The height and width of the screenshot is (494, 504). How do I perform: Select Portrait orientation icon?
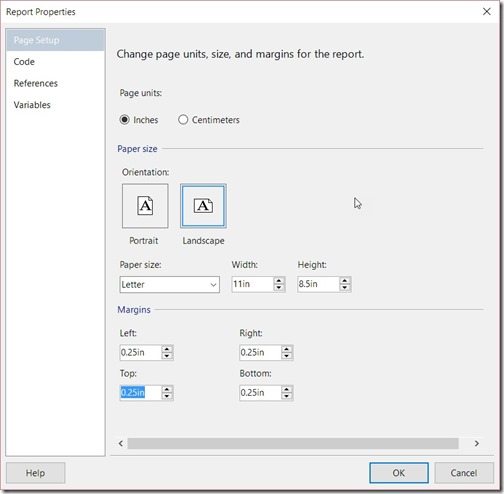145,206
